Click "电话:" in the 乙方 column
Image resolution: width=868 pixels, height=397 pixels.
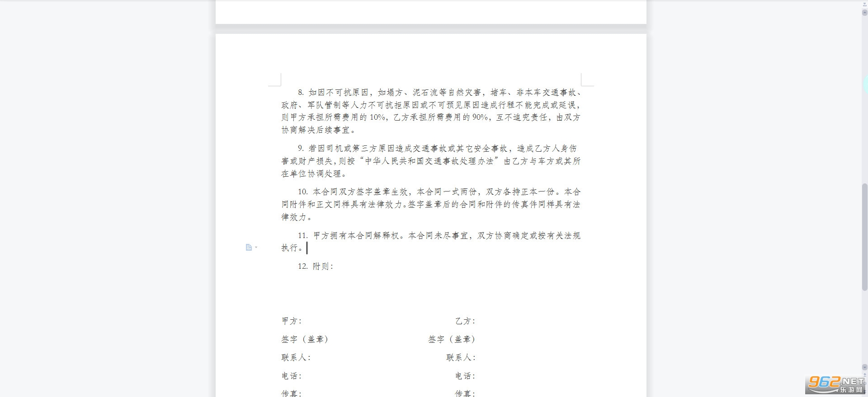coord(466,376)
